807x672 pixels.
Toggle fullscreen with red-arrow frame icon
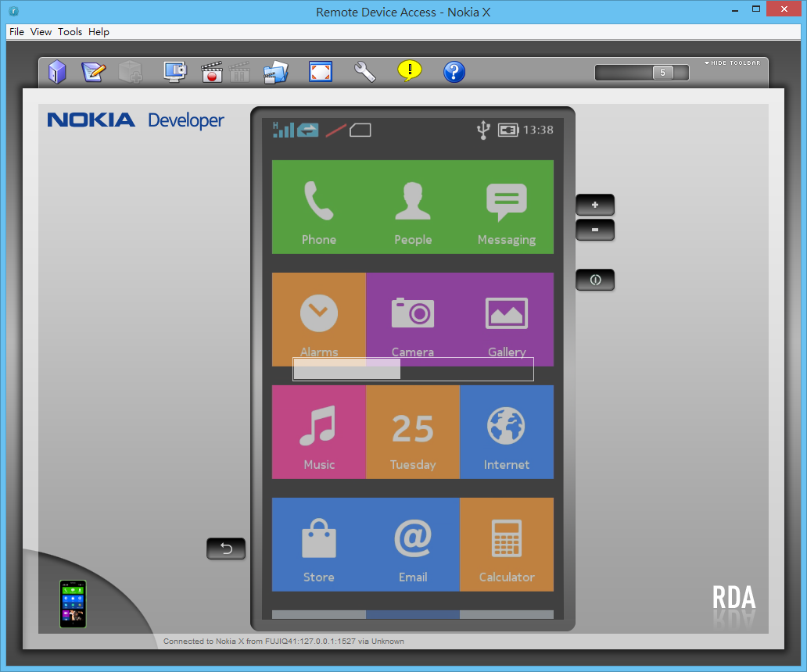(321, 71)
